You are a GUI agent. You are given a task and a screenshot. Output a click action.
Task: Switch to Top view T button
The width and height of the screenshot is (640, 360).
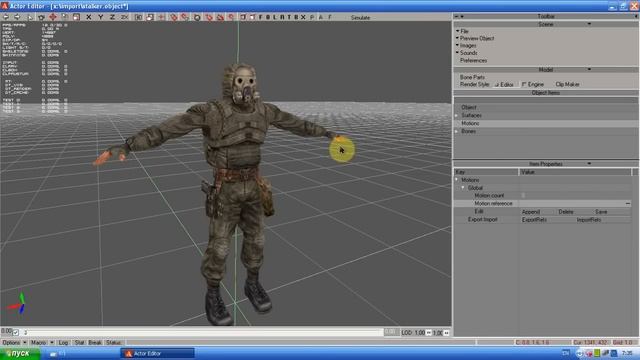coord(289,17)
